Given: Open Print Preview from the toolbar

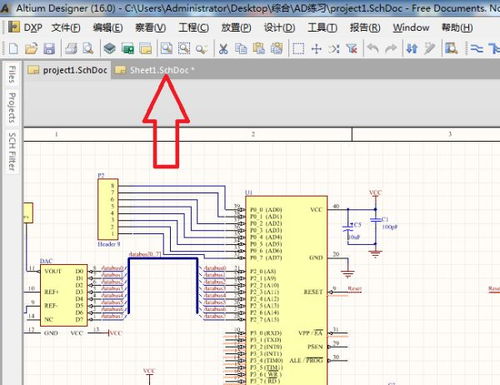Looking at the screenshot, I should (x=88, y=49).
